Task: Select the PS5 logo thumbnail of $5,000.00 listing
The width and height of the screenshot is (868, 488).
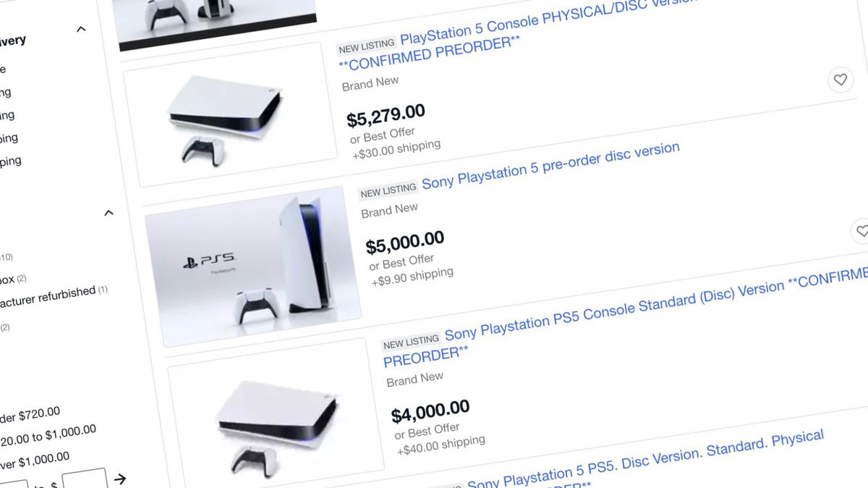Action: point(253,266)
